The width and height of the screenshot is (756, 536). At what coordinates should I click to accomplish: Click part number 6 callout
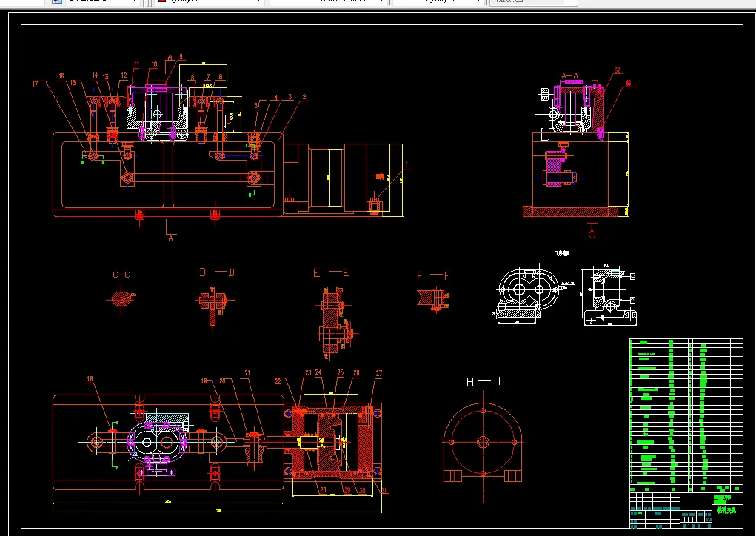click(x=221, y=77)
